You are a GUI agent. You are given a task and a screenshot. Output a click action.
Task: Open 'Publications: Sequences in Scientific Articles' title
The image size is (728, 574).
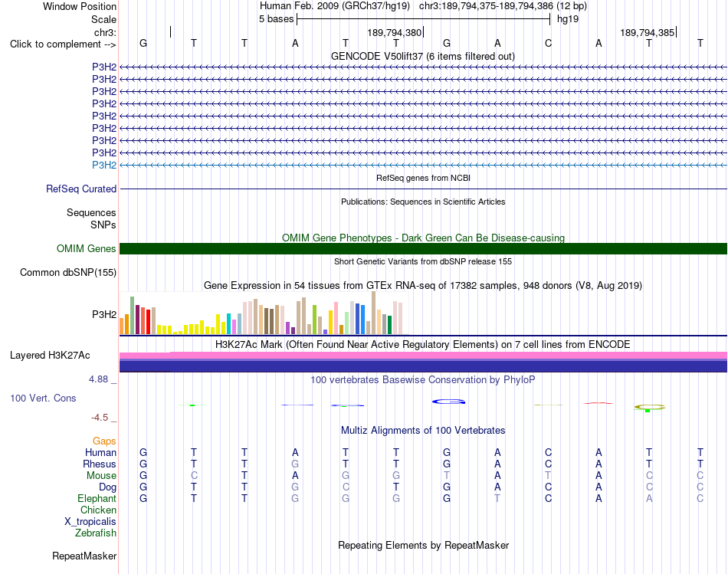(423, 202)
